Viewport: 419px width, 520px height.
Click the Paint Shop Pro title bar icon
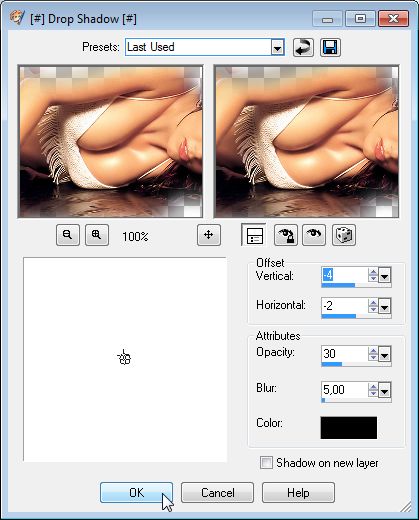[x=17, y=18]
